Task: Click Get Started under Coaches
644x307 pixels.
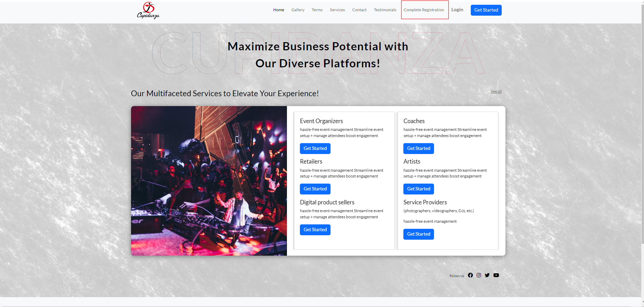Action: 418,149
